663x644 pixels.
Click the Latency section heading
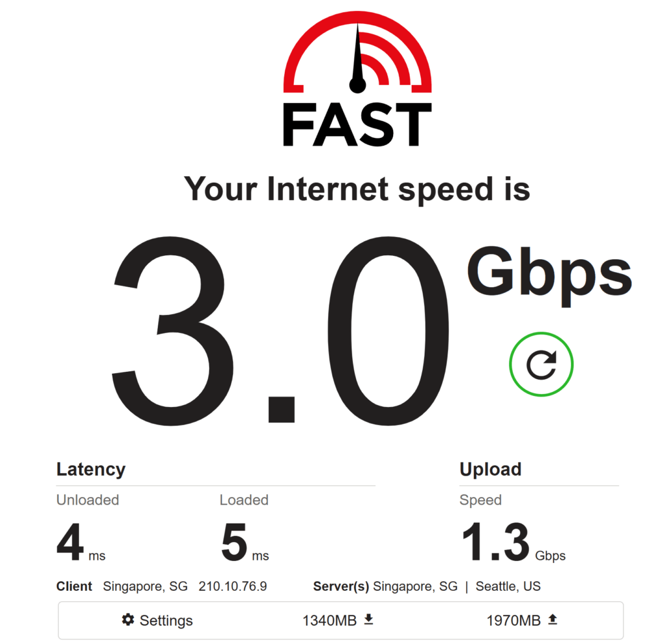click(x=91, y=469)
